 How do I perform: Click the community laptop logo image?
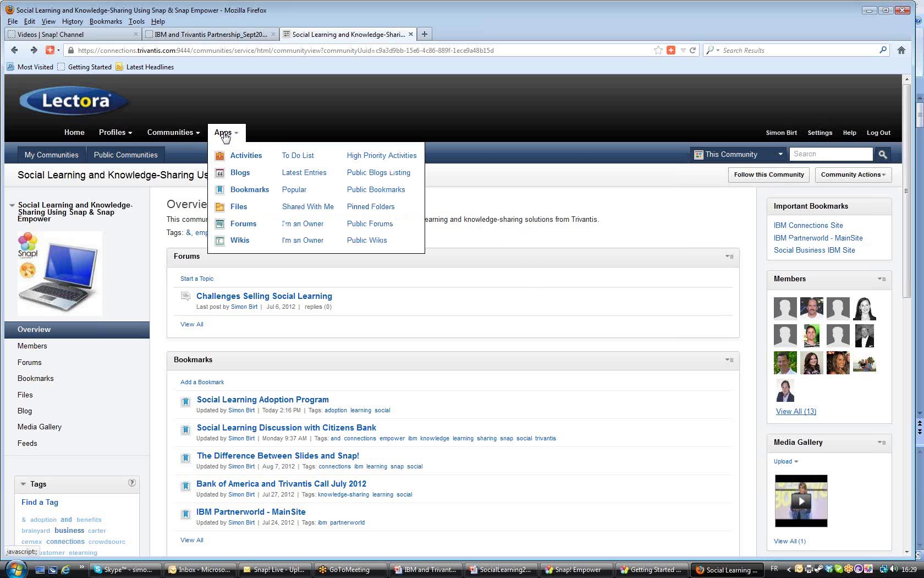point(60,274)
